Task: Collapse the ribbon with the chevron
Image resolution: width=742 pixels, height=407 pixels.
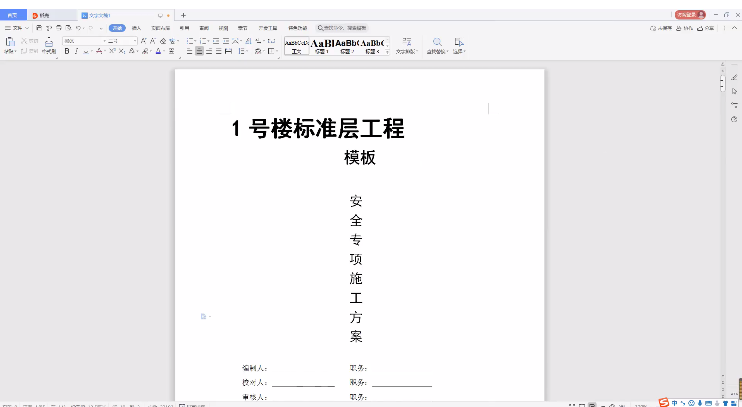Action: click(735, 28)
